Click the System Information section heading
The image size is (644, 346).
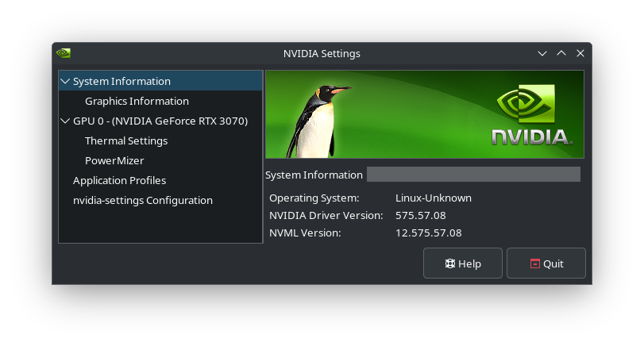(x=314, y=175)
